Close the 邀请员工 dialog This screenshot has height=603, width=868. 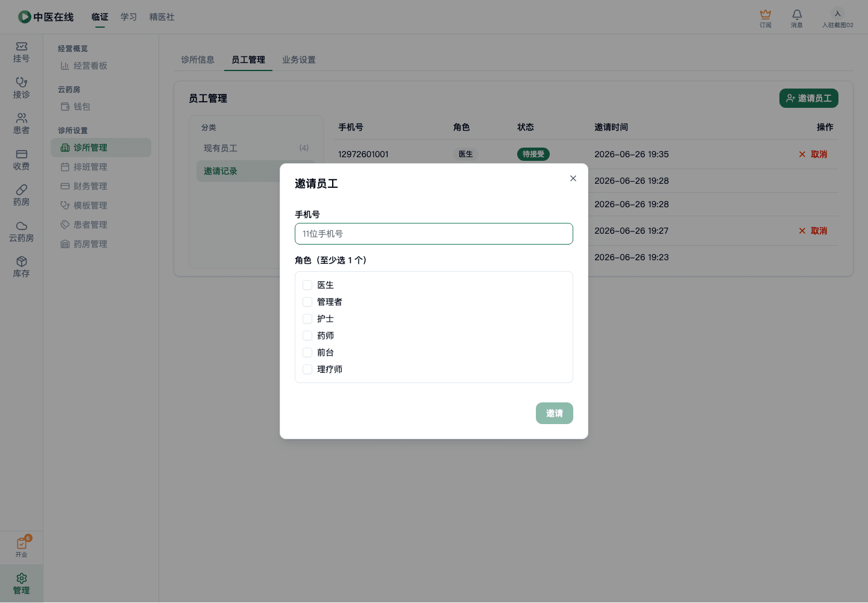click(573, 178)
